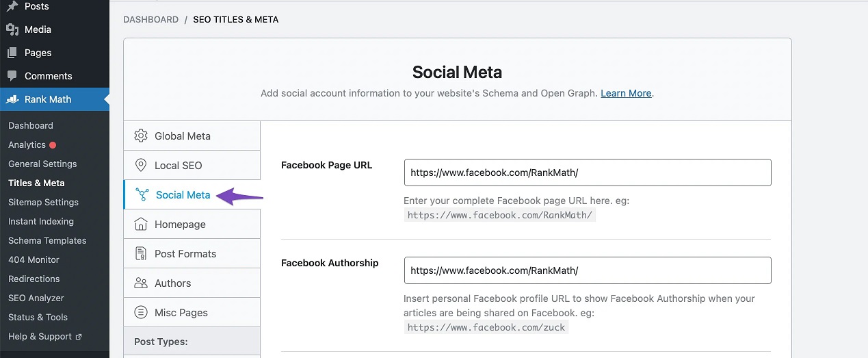
Task: Go to Schema Templates
Action: [x=47, y=240]
